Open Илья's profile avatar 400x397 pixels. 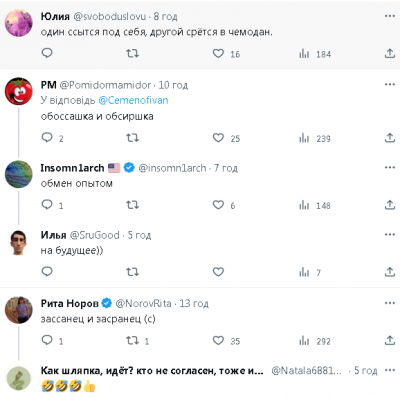click(19, 242)
